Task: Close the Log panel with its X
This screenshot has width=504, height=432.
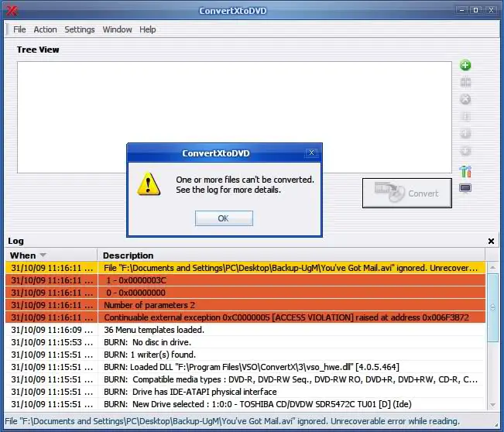Action: click(x=491, y=241)
